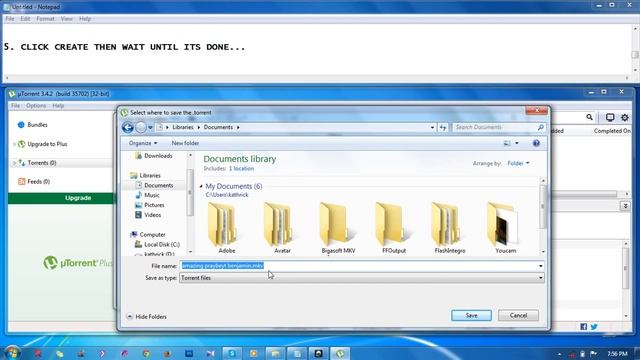Open the Notepad View menu
This screenshot has width=640, height=360.
coord(67,19)
